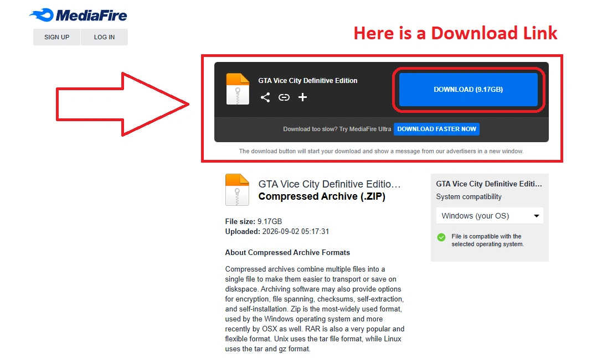The image size is (592, 364).
Task: Click the advertiser notice below download bar
Action: coord(381,151)
